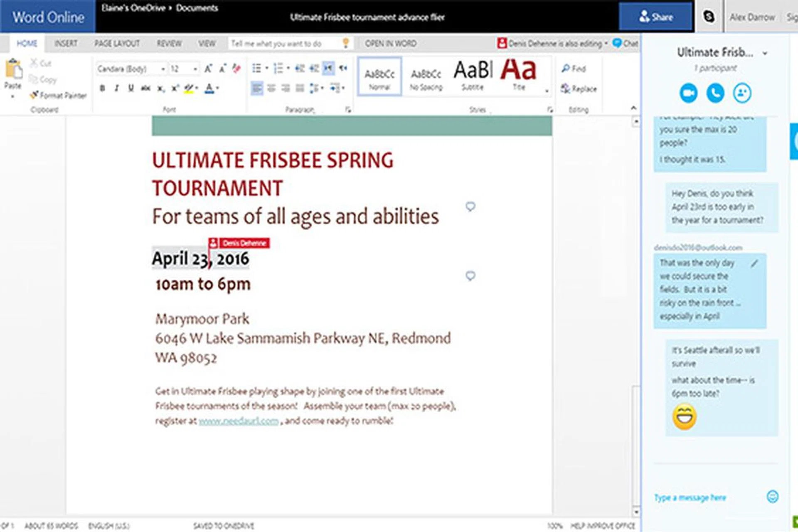This screenshot has height=532, width=798.
Task: Click the Share button
Action: tap(656, 17)
